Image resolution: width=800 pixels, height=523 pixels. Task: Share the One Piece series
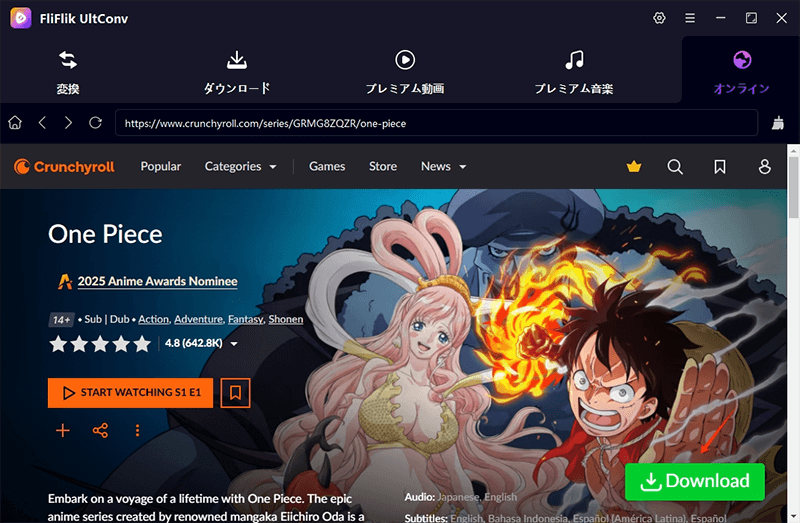[100, 430]
